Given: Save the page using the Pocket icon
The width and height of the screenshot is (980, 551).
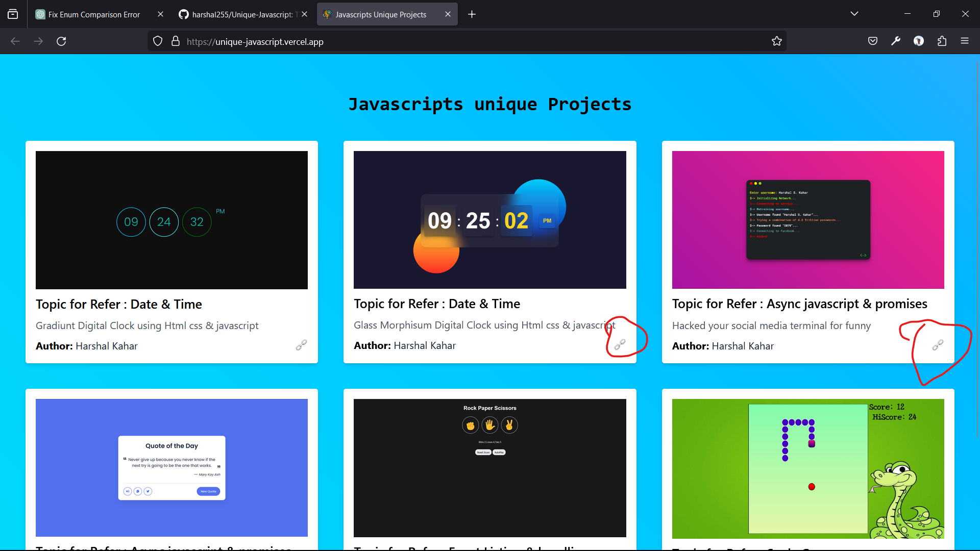Looking at the screenshot, I should point(873,41).
